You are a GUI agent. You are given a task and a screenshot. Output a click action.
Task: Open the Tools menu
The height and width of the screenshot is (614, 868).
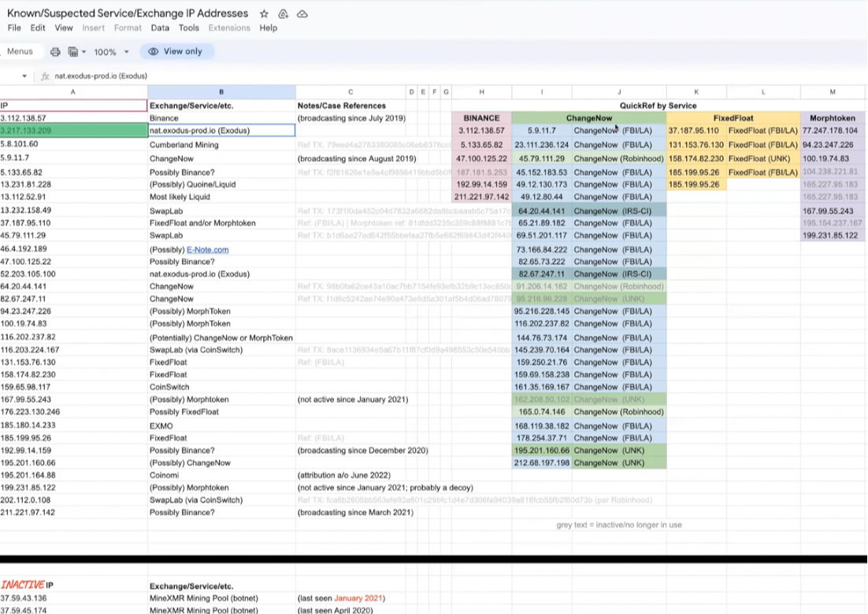[x=189, y=28]
